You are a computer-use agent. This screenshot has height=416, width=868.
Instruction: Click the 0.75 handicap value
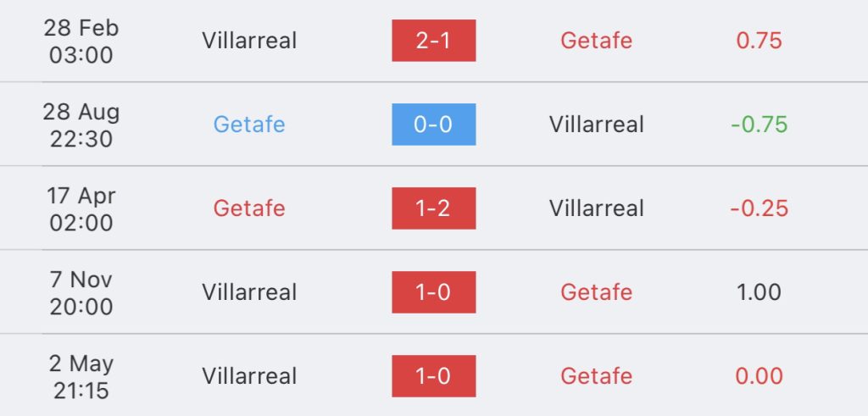click(x=759, y=41)
